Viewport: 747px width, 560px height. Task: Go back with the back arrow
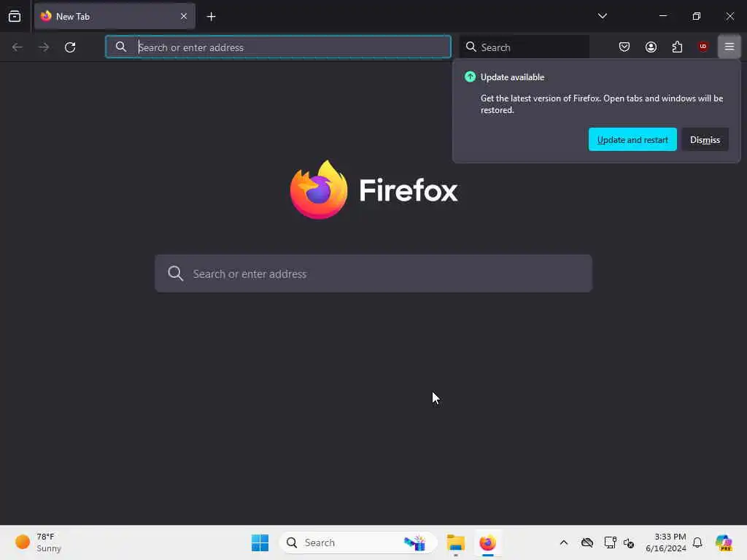[18, 47]
